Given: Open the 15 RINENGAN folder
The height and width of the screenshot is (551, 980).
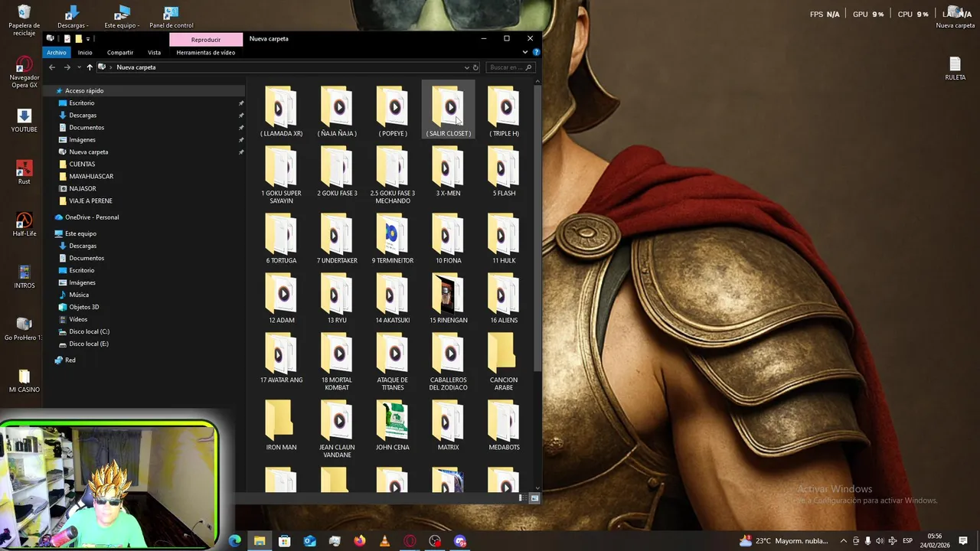Looking at the screenshot, I should point(449,298).
